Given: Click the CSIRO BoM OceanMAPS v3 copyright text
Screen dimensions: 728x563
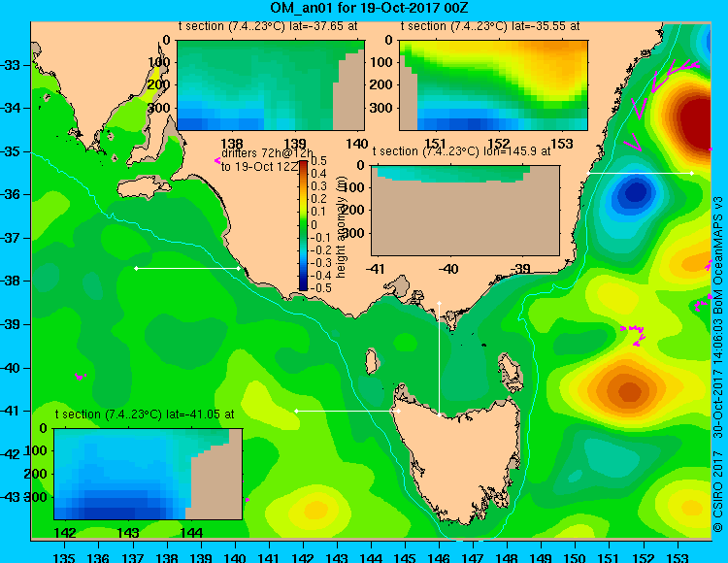Looking at the screenshot, I should click(x=718, y=364).
